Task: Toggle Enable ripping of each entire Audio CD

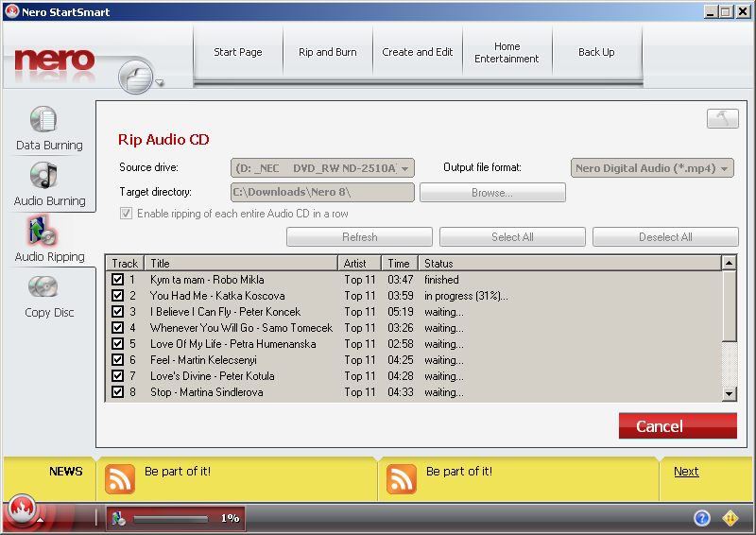Action: coord(126,214)
